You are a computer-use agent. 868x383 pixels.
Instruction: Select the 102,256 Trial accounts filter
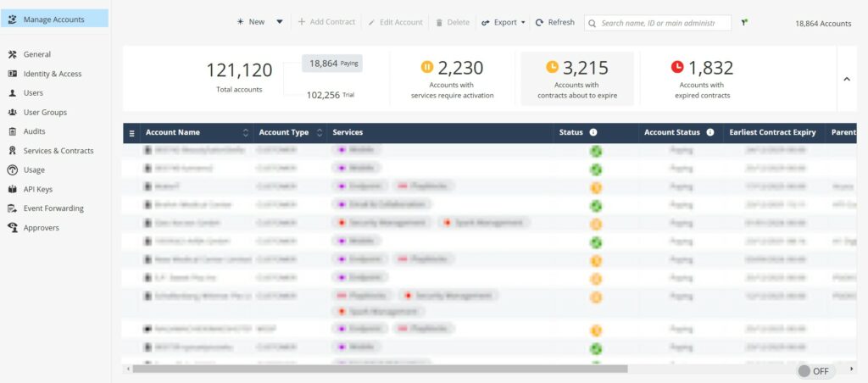pyautogui.click(x=330, y=95)
